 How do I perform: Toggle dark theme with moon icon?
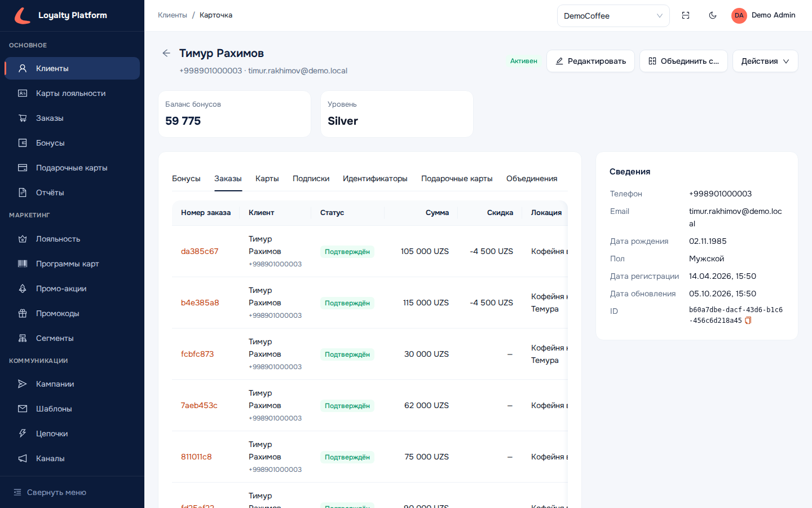(x=713, y=15)
